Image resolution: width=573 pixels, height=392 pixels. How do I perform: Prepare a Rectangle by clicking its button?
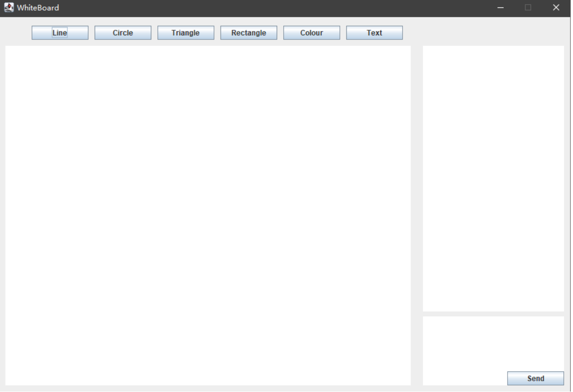point(249,33)
